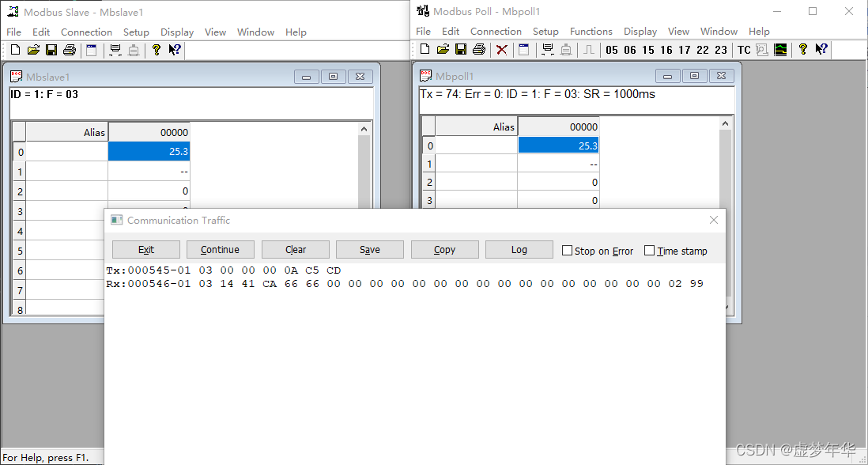868x465 pixels.
Task: Click function 05 toolbar button
Action: coord(612,50)
